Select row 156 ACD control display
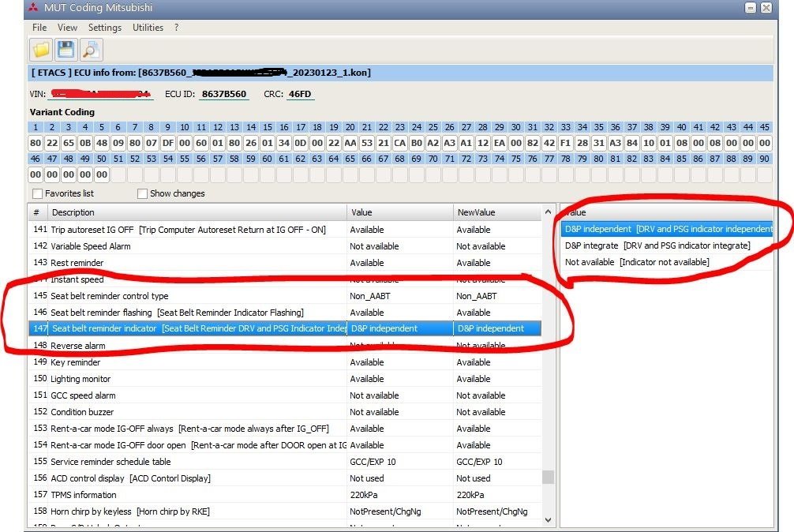Viewport: 794px width, 532px height. [285, 478]
